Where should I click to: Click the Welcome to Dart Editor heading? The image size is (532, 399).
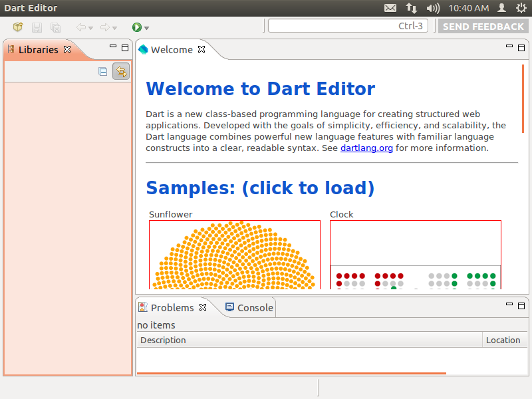click(260, 88)
